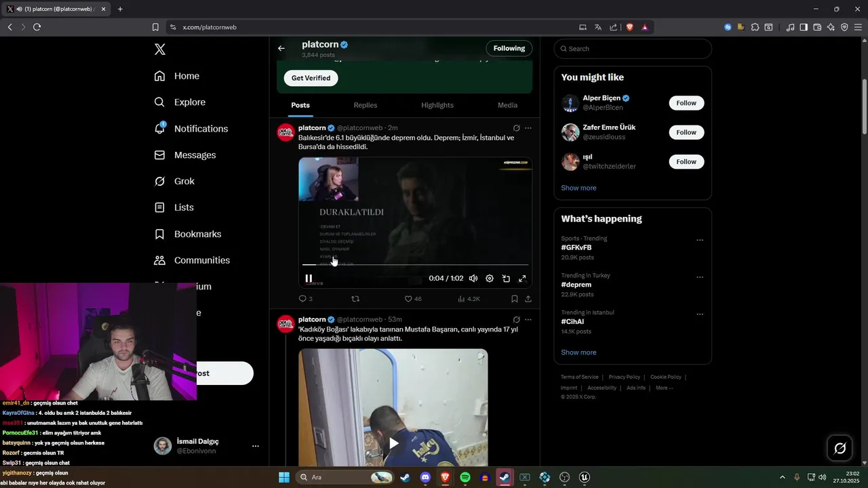This screenshot has width=868, height=488.
Task: Open the Privacy Policy footer link
Action: pyautogui.click(x=625, y=377)
